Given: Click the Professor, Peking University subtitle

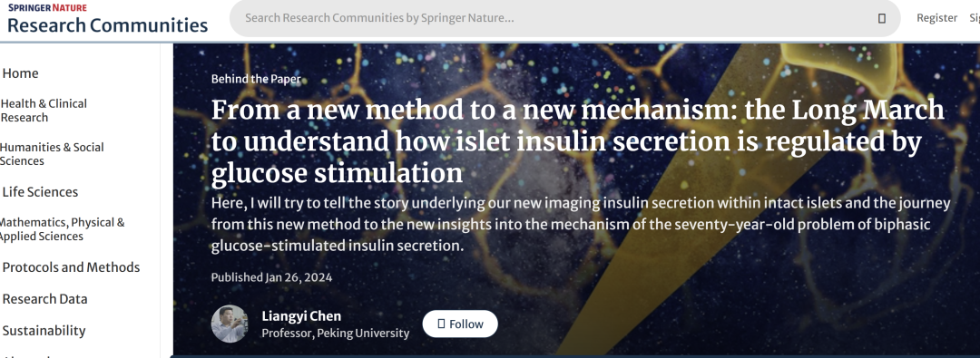Looking at the screenshot, I should [335, 333].
